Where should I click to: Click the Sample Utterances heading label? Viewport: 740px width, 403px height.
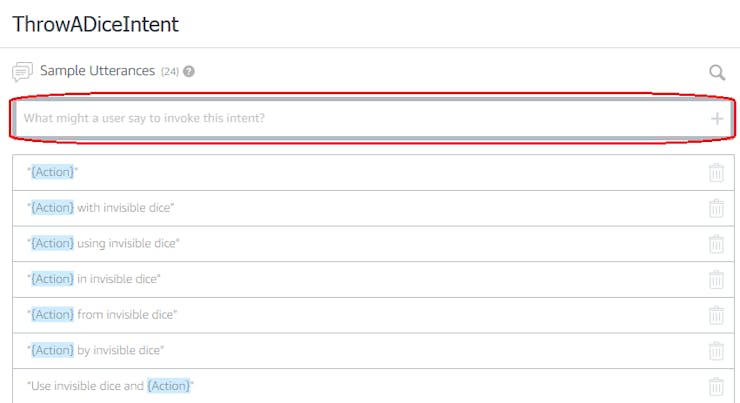pos(97,71)
